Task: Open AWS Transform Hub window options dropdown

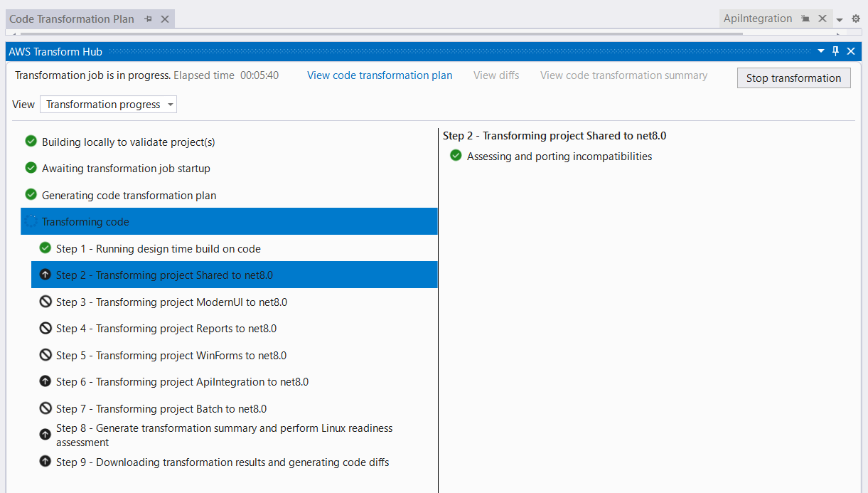Action: (821, 51)
